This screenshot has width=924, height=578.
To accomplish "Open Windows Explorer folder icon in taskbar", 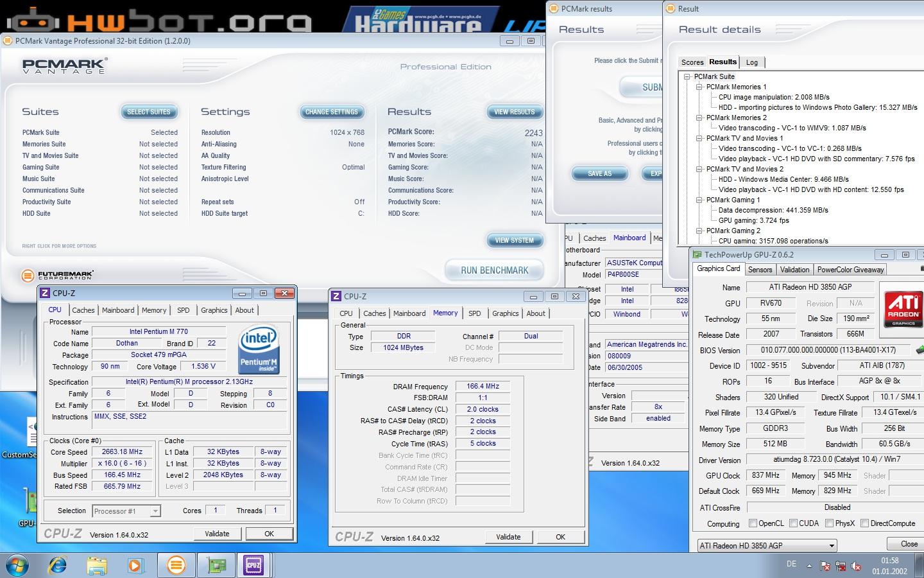I will [x=97, y=565].
